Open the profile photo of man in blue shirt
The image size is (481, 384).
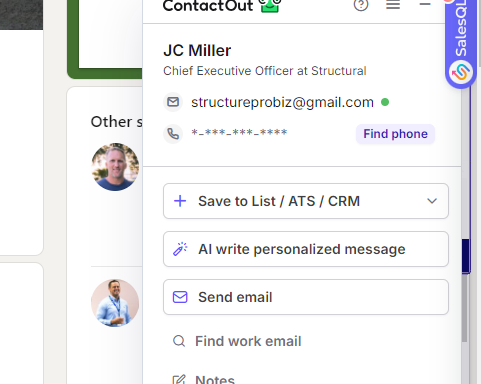(x=115, y=303)
